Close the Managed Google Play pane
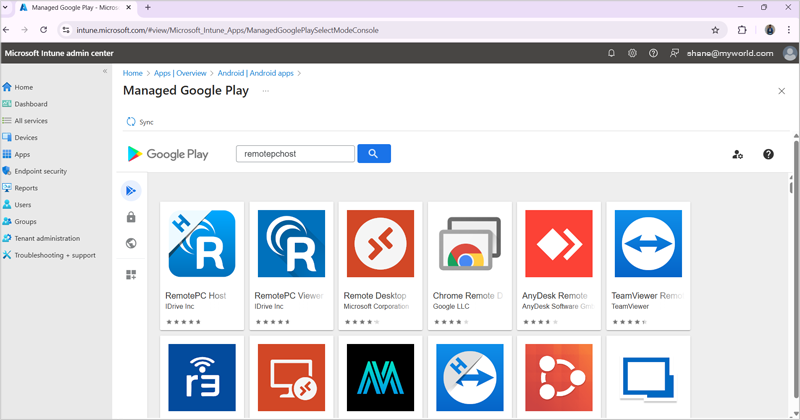Viewport: 800px width, 420px height. [782, 91]
